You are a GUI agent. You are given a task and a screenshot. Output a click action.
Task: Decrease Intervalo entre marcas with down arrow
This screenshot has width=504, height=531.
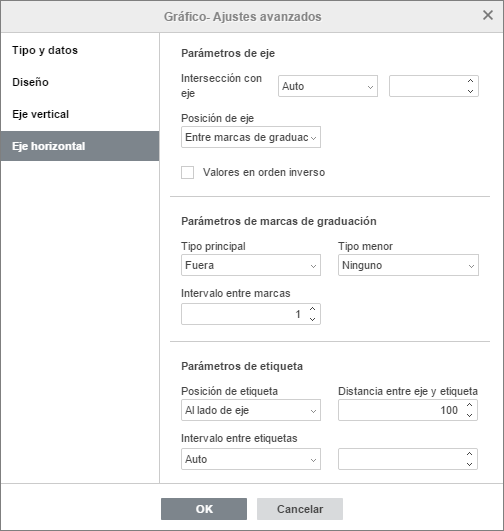click(312, 319)
